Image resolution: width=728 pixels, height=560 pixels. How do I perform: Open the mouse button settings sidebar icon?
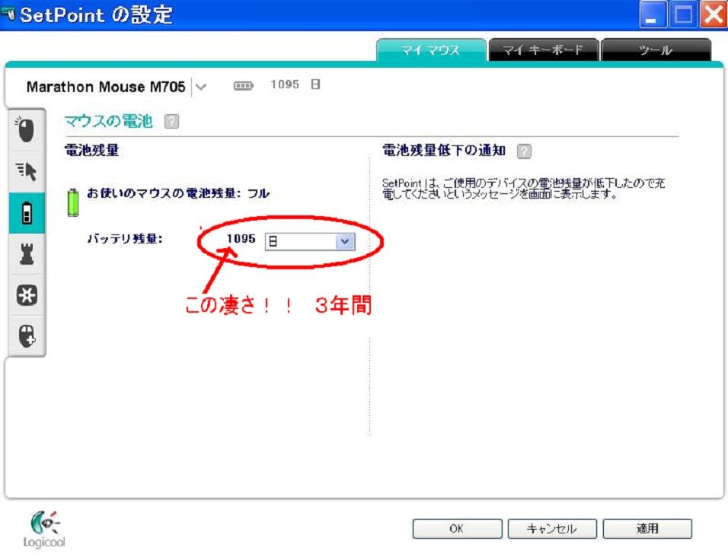pos(27,130)
